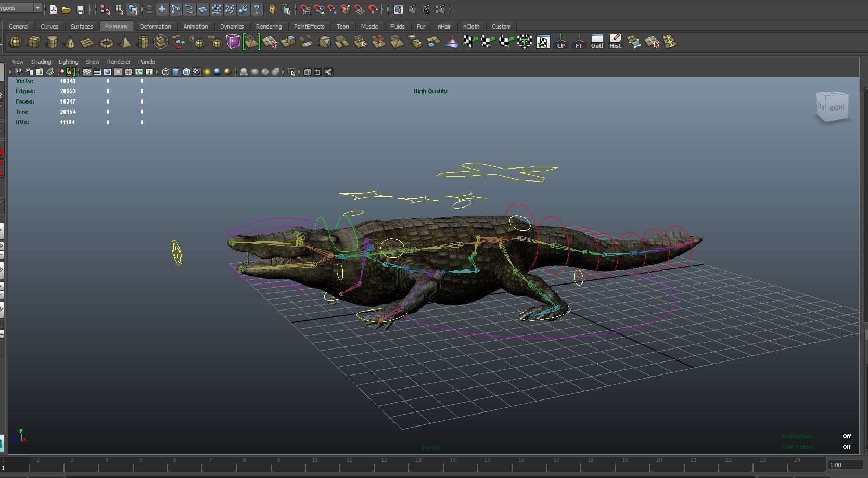This screenshot has height=478, width=868.
Task: Click the polygon Sphere shelf icon
Action: point(16,42)
